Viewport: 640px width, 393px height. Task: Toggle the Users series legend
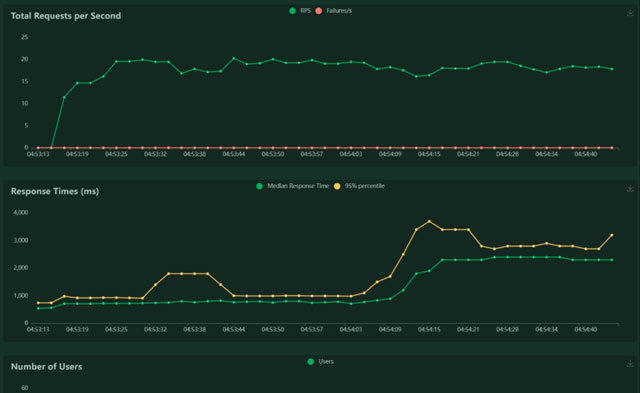pos(320,362)
